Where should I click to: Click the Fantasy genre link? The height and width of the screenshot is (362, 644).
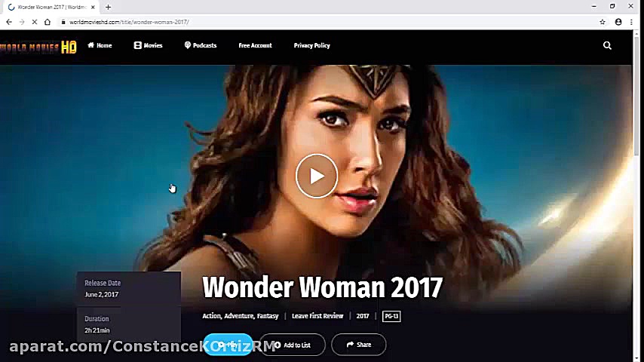coord(268,316)
